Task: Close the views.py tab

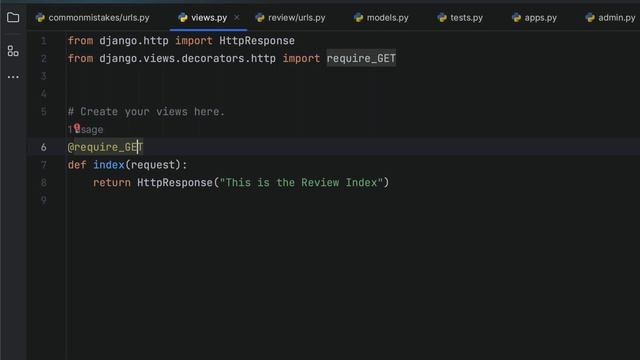Action: (236, 18)
